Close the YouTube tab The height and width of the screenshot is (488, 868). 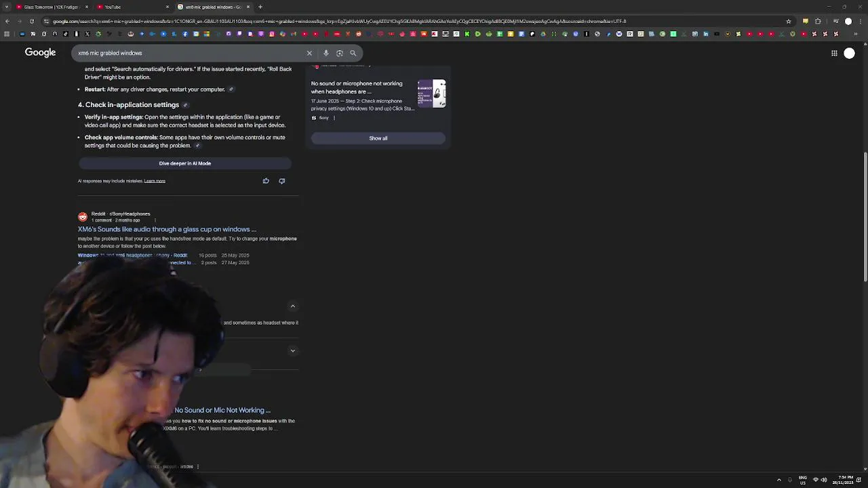pos(167,7)
